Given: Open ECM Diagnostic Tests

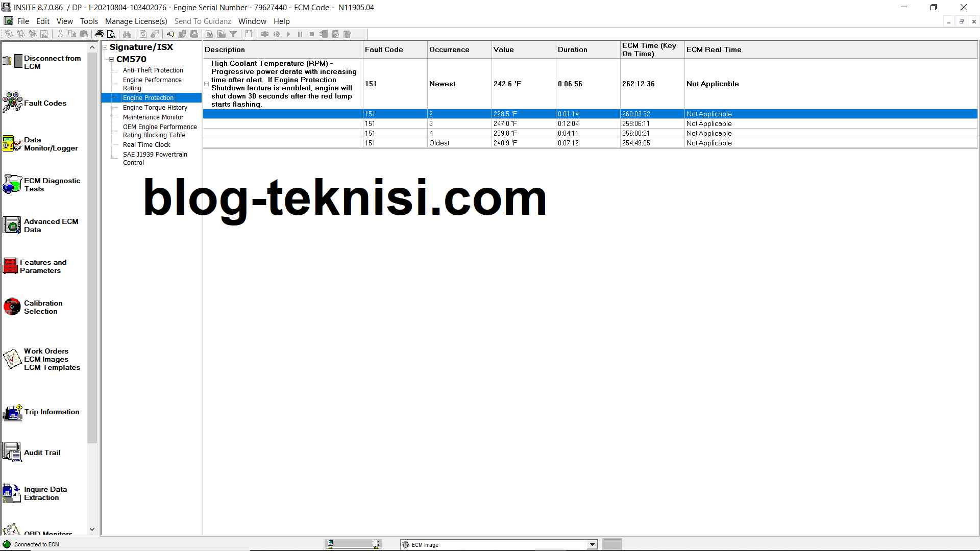Looking at the screenshot, I should coord(12,184).
